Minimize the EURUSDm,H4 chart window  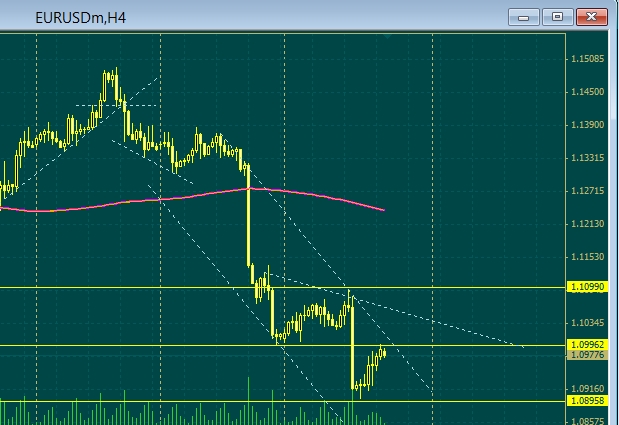point(523,17)
